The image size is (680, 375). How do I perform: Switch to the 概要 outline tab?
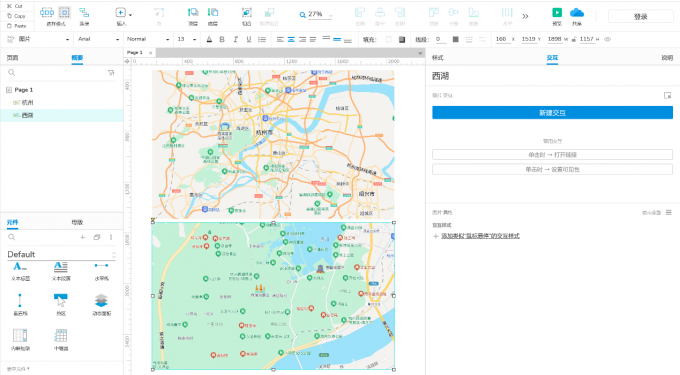click(x=77, y=58)
